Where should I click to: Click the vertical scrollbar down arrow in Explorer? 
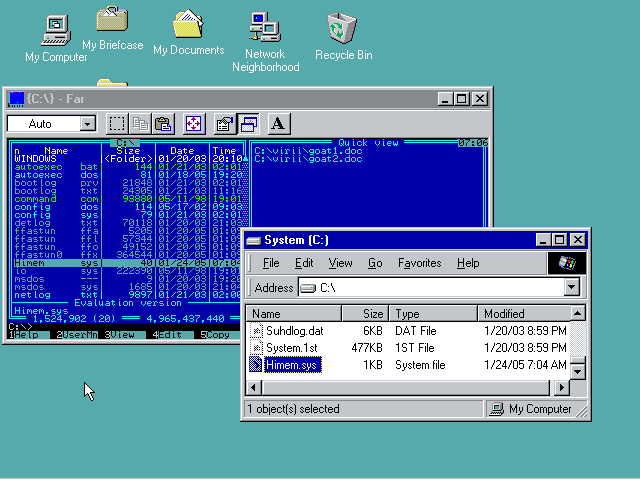coord(578,371)
